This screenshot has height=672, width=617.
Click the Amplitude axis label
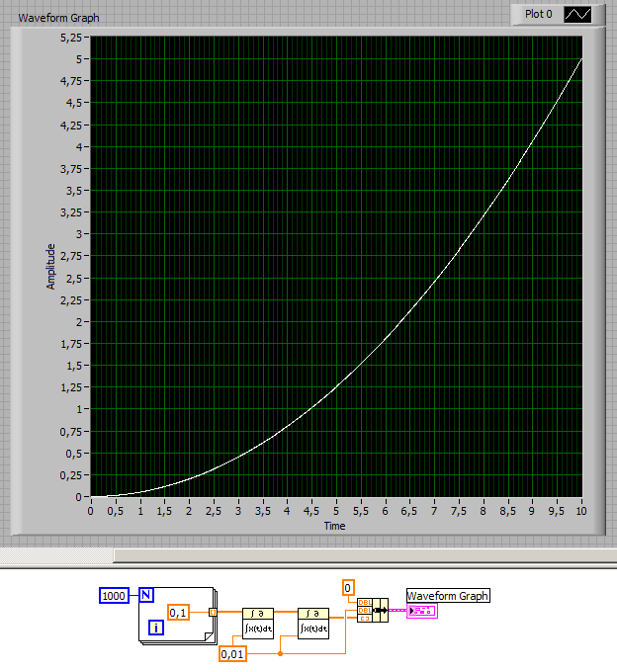tap(51, 267)
